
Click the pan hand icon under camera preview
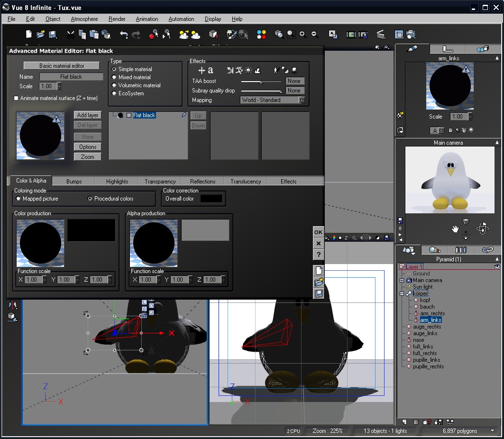[455, 229]
